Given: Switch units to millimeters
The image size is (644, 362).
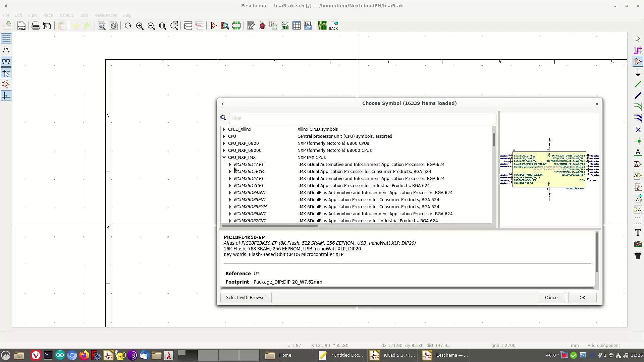Looking at the screenshot, I should tap(6, 61).
